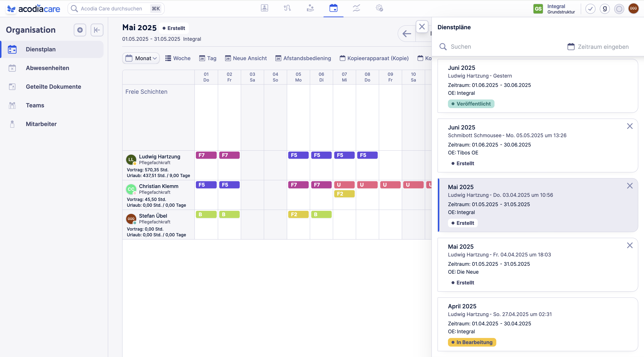644x357 pixels.
Task: Add a new organization with the plus button
Action: [x=80, y=30]
